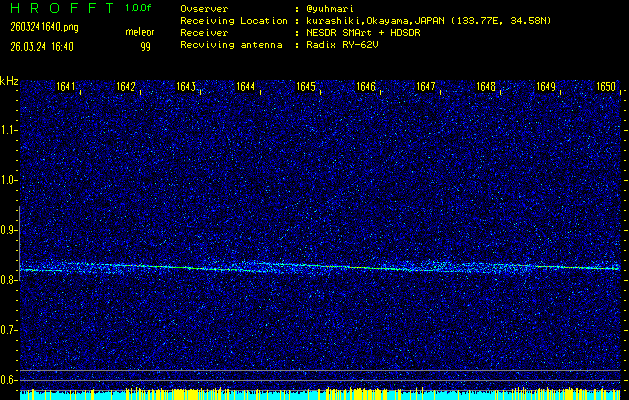Select the 1645 time marker
Image resolution: width=629 pixels, height=400 pixels.
click(x=306, y=87)
